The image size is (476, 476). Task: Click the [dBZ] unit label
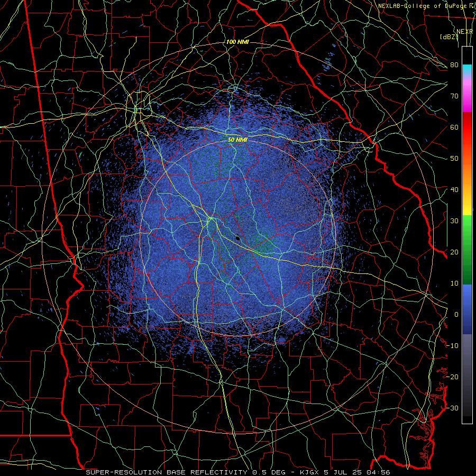click(x=449, y=37)
